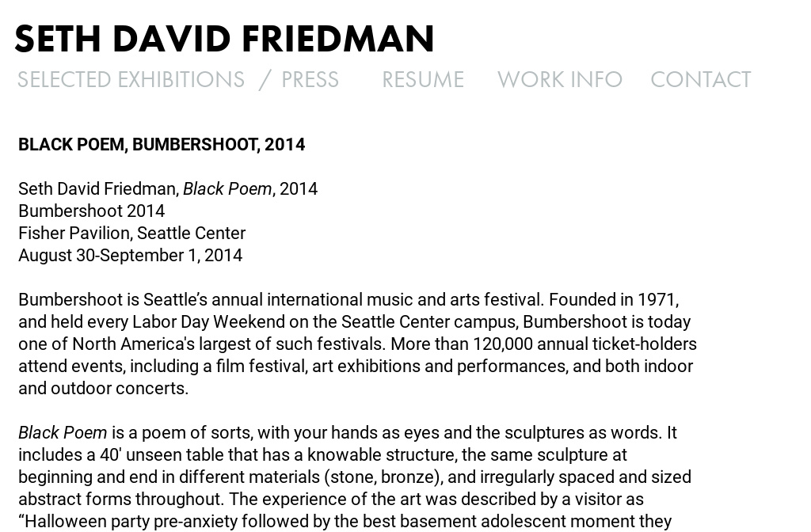Click the "Black Poem, Bumbershoot, 2014" bold heading

pos(162,145)
